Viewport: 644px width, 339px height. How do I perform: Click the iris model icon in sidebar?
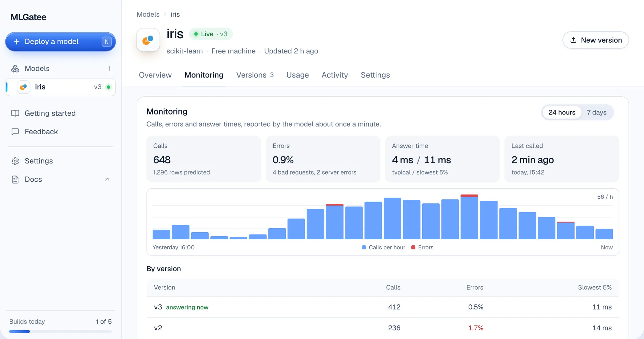click(x=23, y=87)
